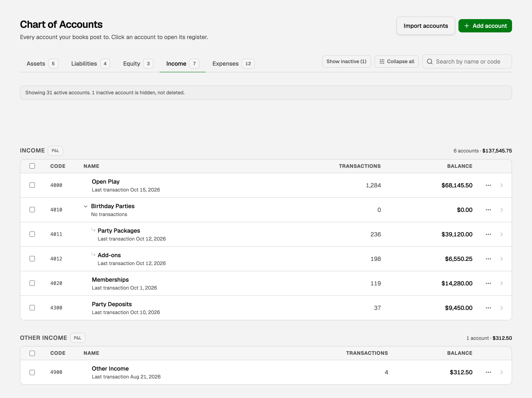Click the chevron arrow on Party Deposits row

click(501, 308)
